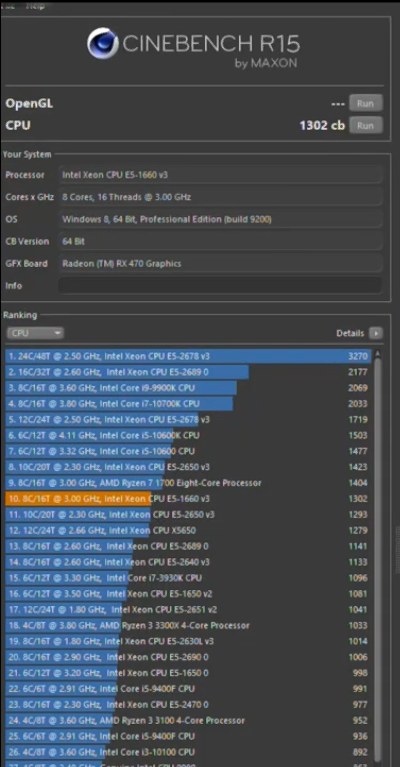Select rank 25 Core i5-9400F row
Viewport: 400px width, 767px height.
click(x=188, y=736)
